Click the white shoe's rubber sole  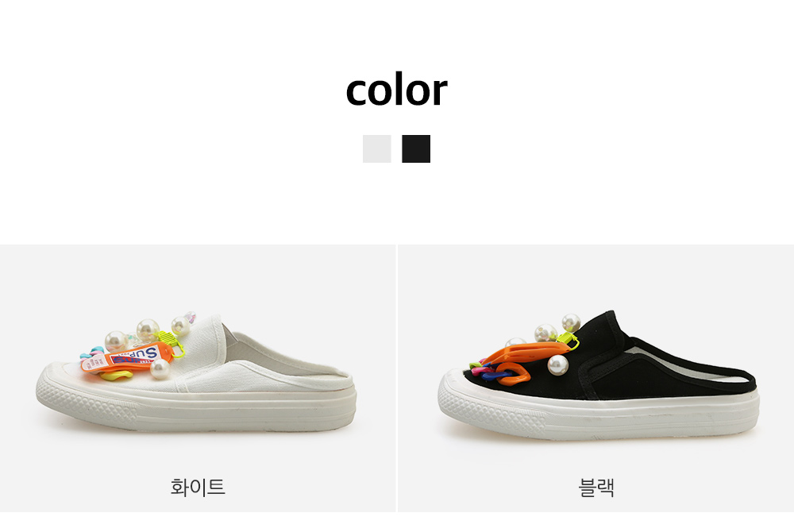coord(198,410)
